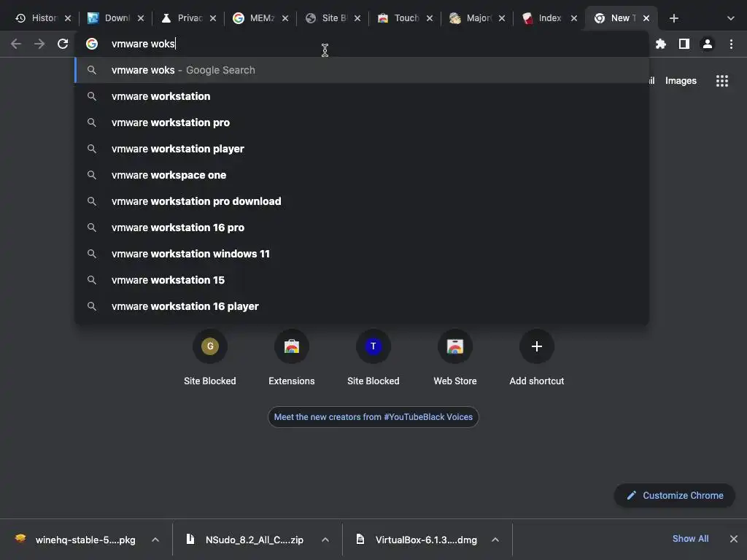This screenshot has width=747, height=560.
Task: Click the Customize Chrome button
Action: point(674,495)
